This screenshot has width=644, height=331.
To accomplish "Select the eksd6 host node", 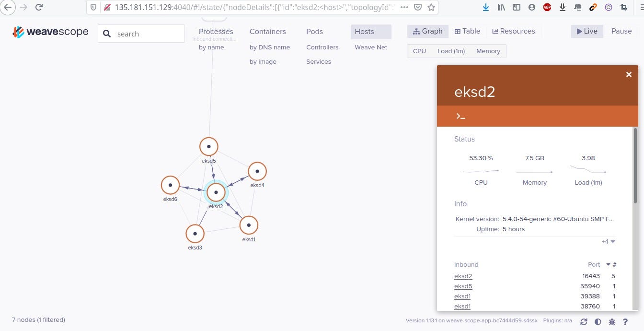I will [x=170, y=185].
